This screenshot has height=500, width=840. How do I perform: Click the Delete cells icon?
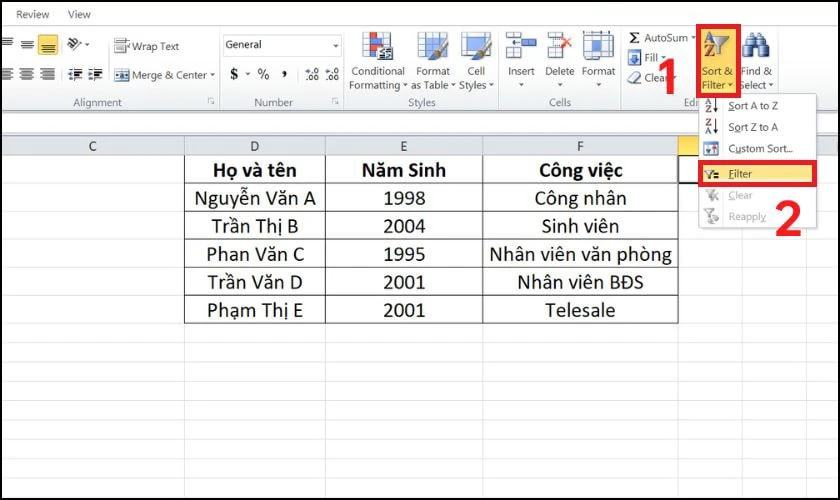click(x=559, y=45)
